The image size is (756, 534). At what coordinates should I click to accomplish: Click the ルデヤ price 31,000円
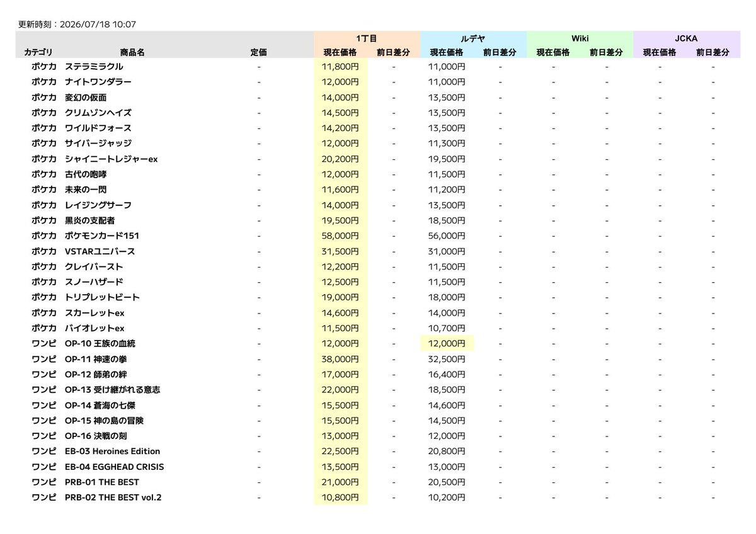447,251
